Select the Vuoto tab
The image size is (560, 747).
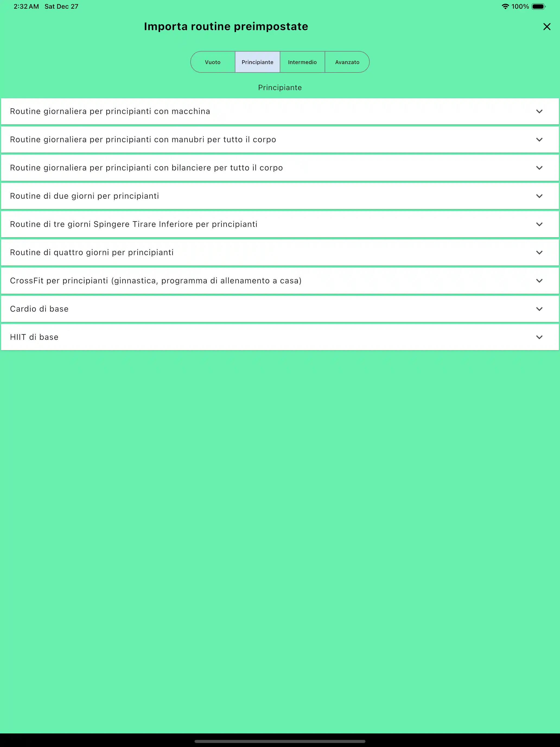tap(213, 62)
